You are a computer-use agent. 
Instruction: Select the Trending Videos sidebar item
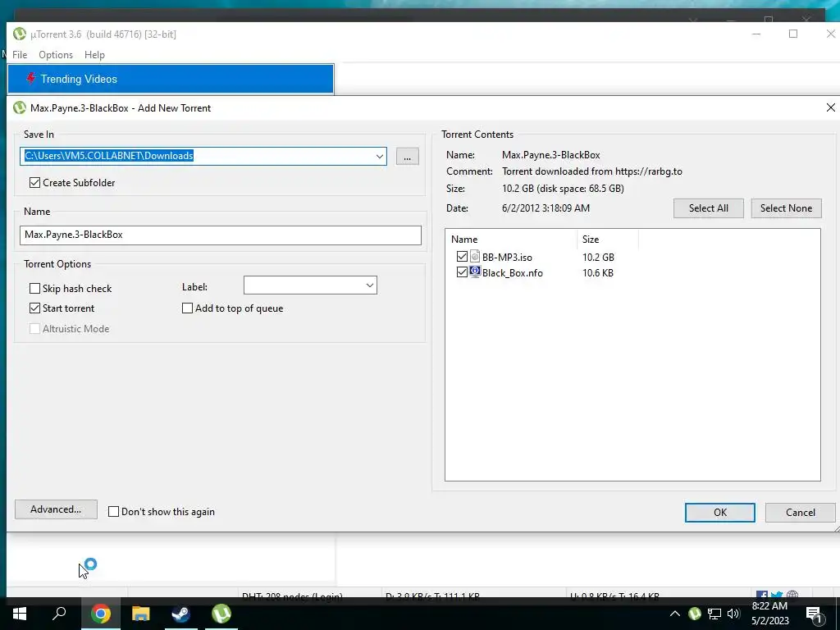pyautogui.click(x=171, y=79)
